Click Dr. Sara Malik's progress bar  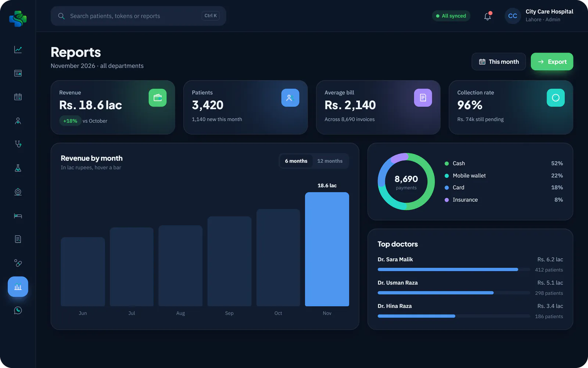point(454,270)
